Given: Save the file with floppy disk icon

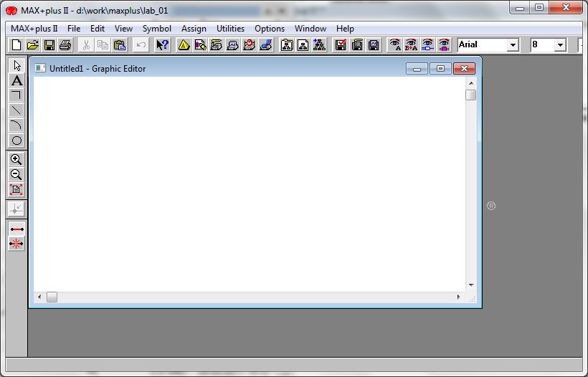Looking at the screenshot, I should (49, 45).
